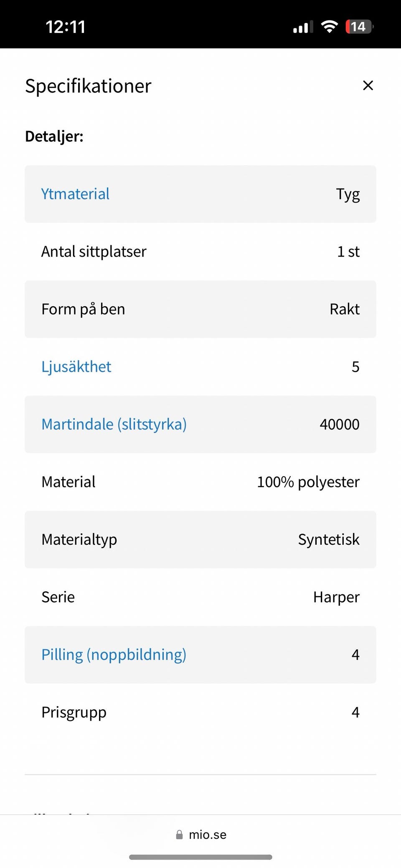Tap the Specifikationer heading
Viewport: 401px width, 868px height.
(88, 86)
